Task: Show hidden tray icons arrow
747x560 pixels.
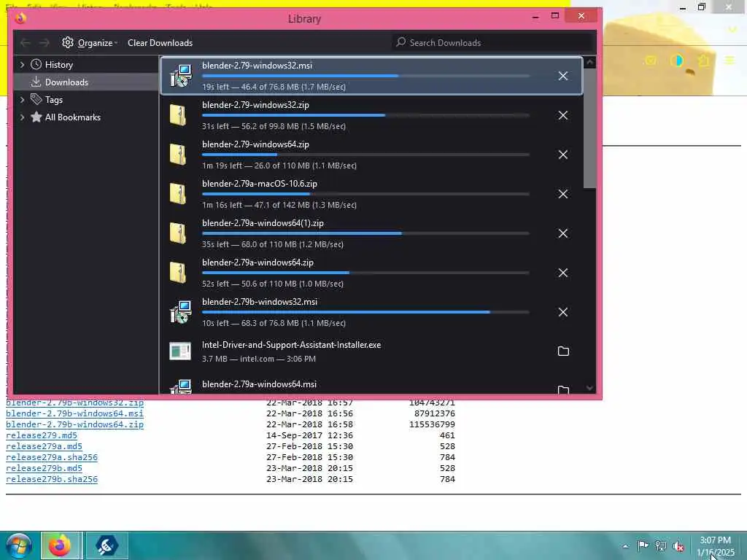Action: [625, 546]
